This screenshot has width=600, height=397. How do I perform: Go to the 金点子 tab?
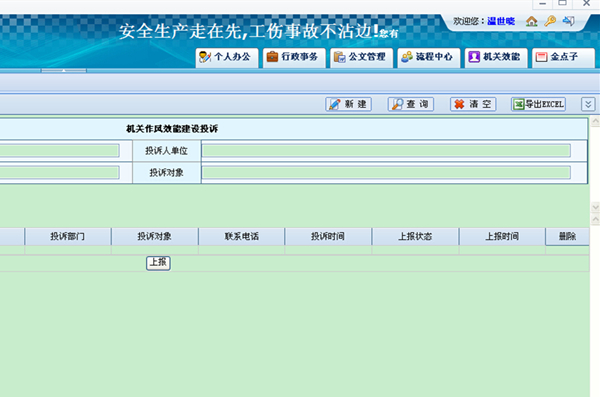click(564, 57)
